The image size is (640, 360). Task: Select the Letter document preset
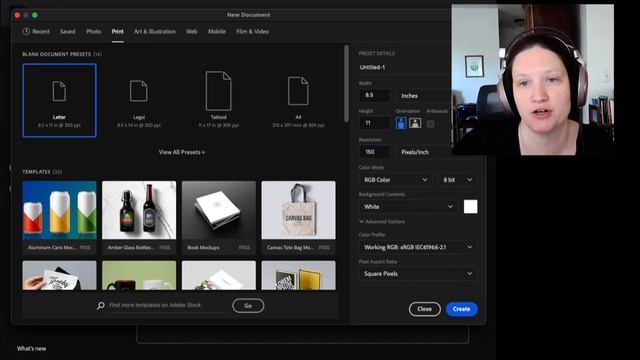60,100
